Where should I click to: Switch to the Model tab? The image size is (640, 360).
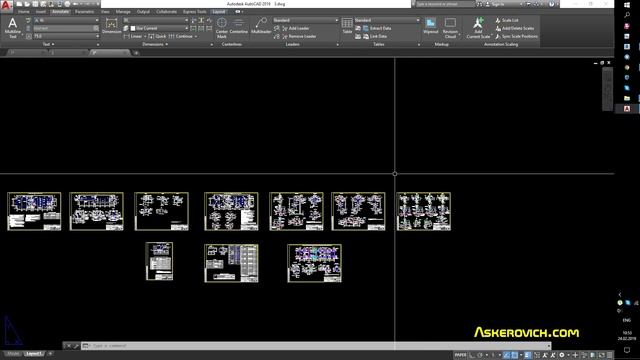(x=13, y=353)
